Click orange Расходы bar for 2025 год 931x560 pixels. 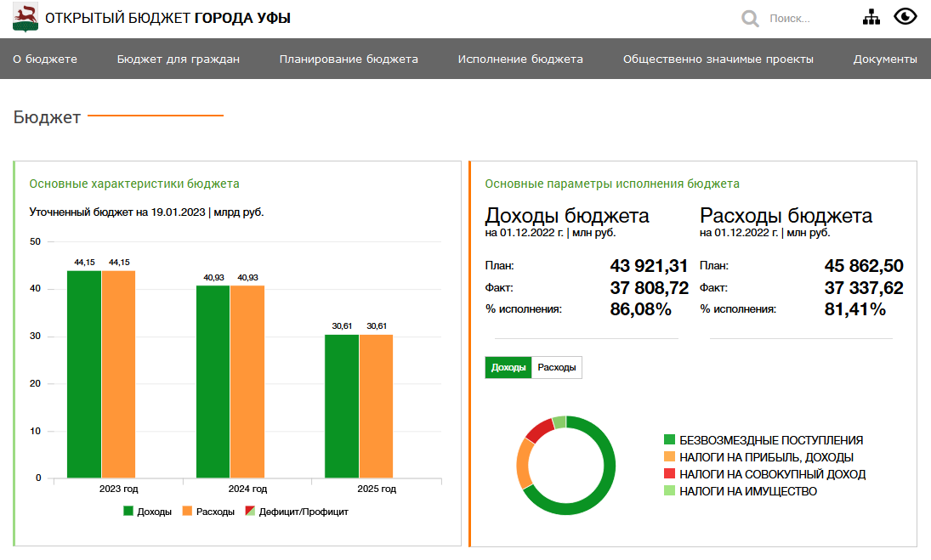[x=376, y=405]
